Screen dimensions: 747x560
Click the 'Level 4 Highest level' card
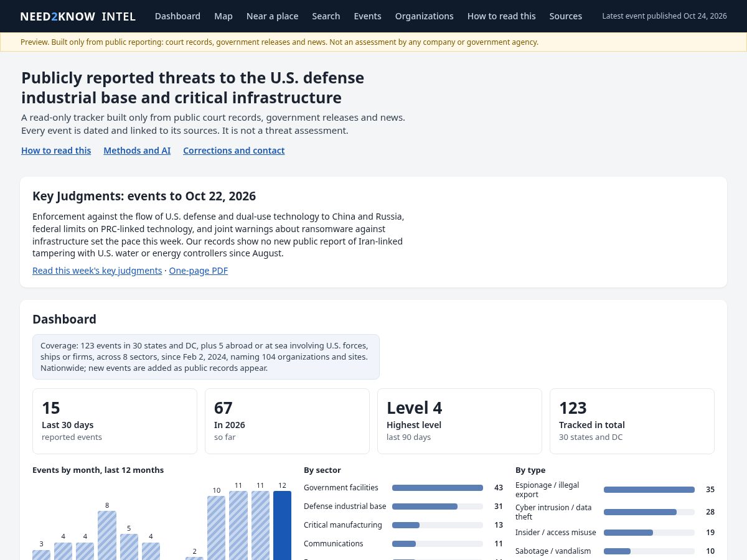[459, 421]
